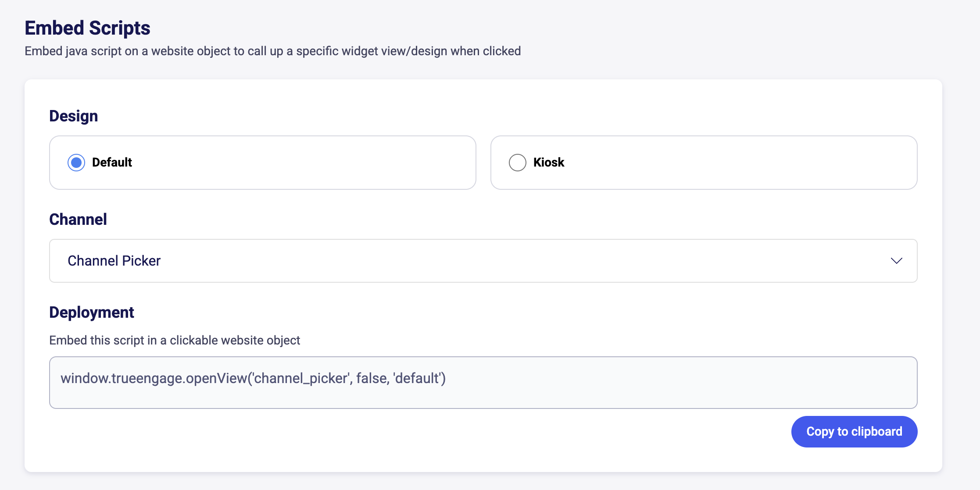This screenshot has height=490, width=980.
Task: Click 'window.trueengage.openView' portion of the script
Action: pyautogui.click(x=154, y=378)
